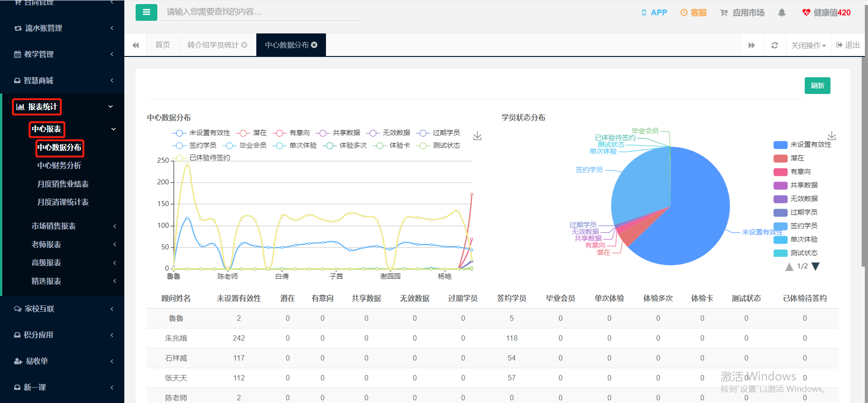This screenshot has height=403, width=868.
Task: Go to next pie legend page
Action: point(816,267)
